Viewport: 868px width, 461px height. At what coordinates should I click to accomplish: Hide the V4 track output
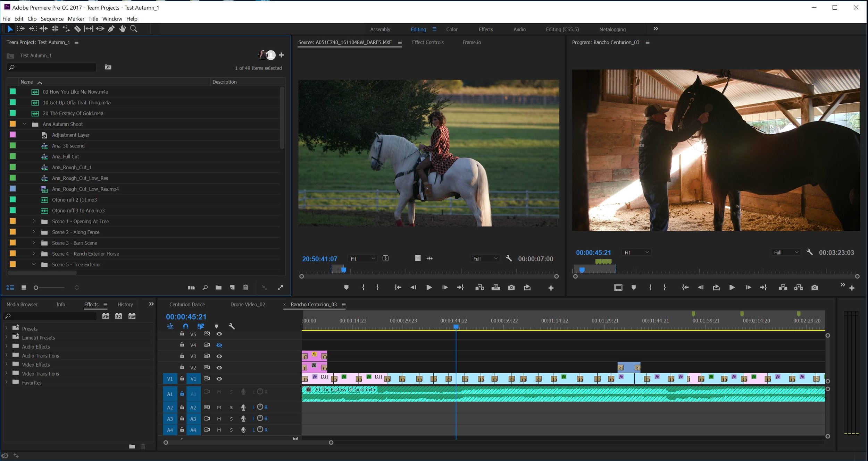(219, 345)
